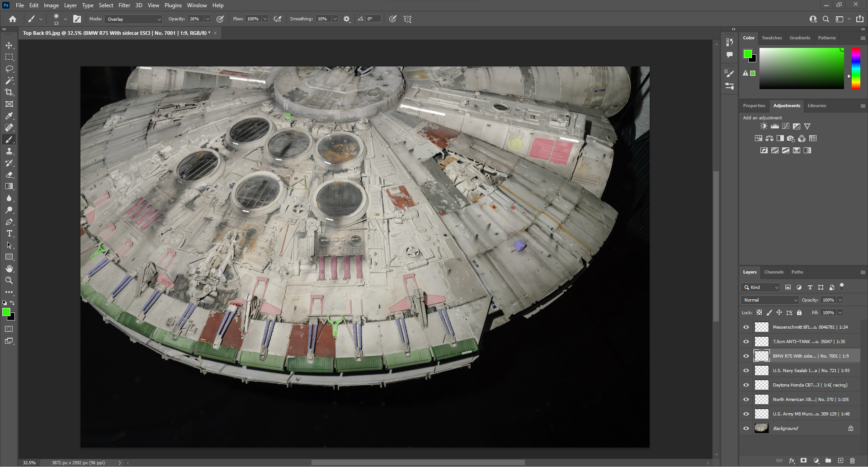This screenshot has width=868, height=467.
Task: Select the Eraser tool
Action: [9, 175]
